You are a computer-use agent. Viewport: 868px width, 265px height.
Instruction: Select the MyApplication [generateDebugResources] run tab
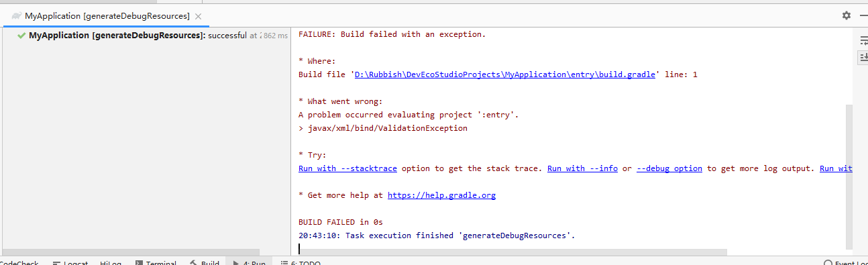point(101,15)
